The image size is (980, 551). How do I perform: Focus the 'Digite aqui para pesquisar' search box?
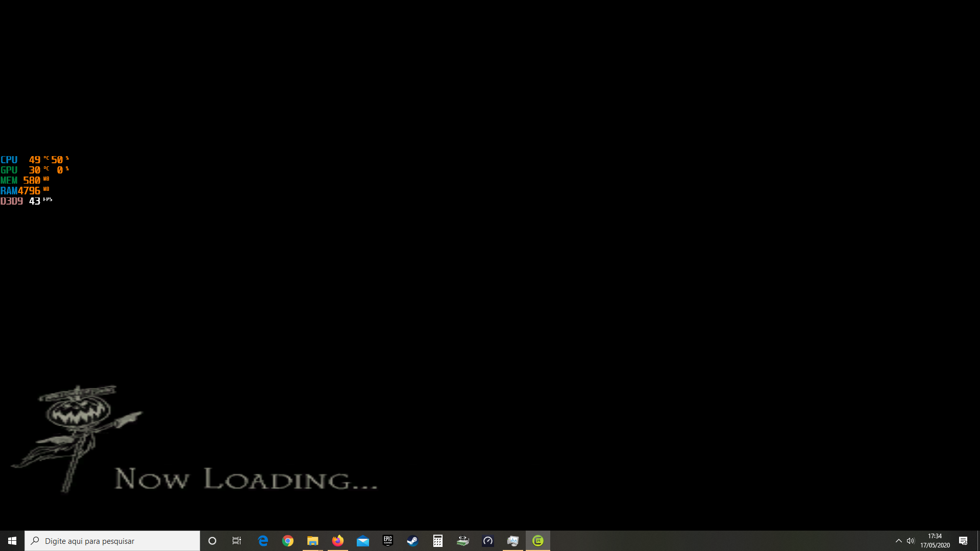[112, 541]
